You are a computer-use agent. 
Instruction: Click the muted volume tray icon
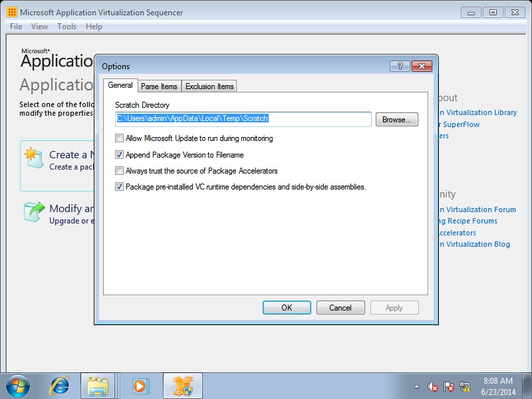[432, 386]
